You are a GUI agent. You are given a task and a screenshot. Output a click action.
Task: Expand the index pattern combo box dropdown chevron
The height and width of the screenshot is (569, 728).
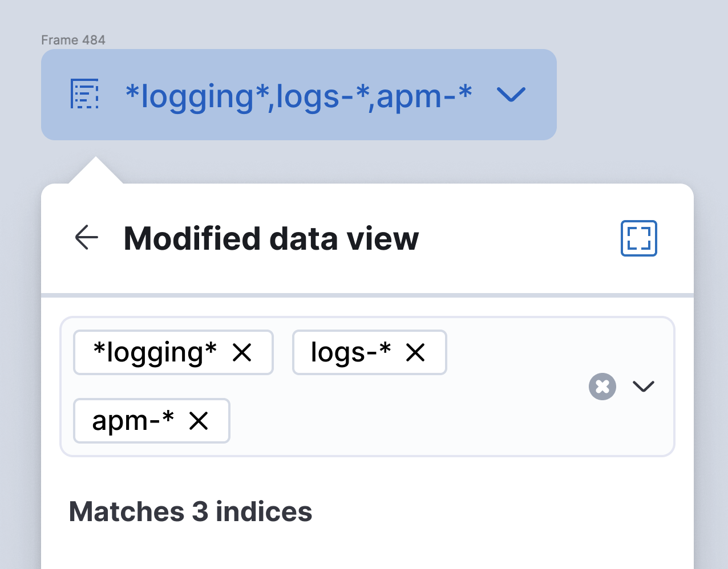coord(644,387)
